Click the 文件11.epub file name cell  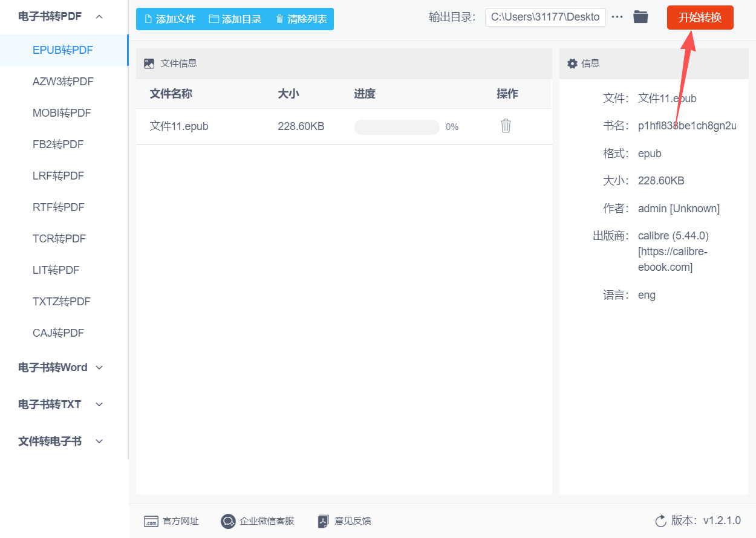(x=179, y=126)
